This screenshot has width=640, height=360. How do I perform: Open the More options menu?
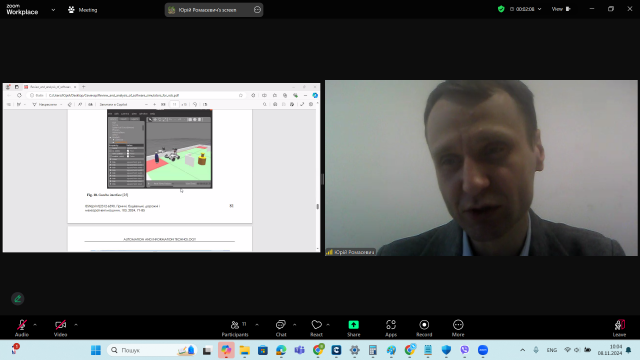[x=458, y=328]
